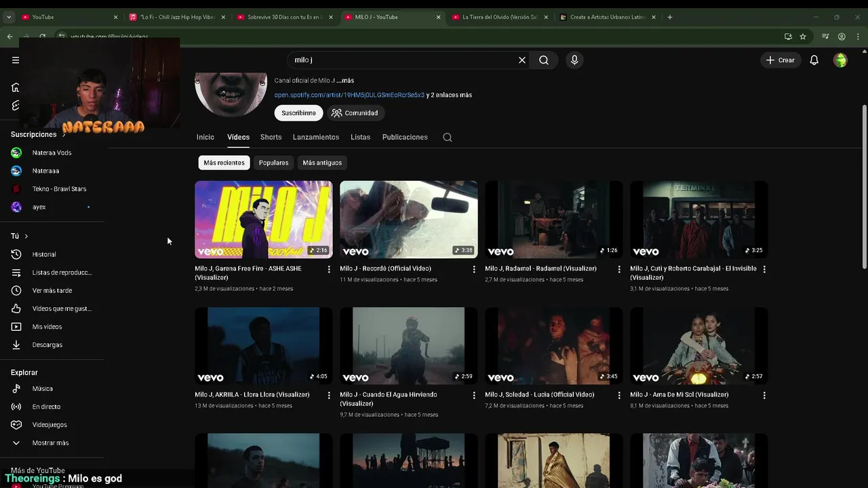Switch to the Shorts tab
868x488 pixels.
click(x=271, y=137)
